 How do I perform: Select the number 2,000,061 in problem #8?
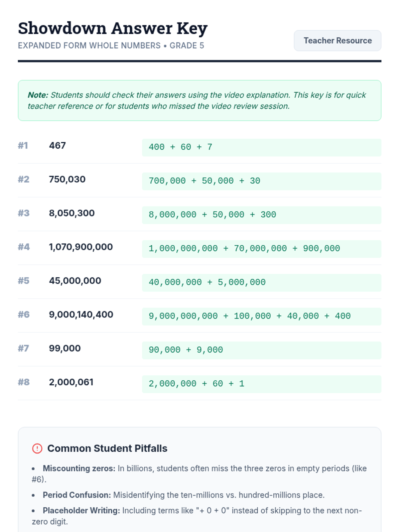[x=71, y=382]
